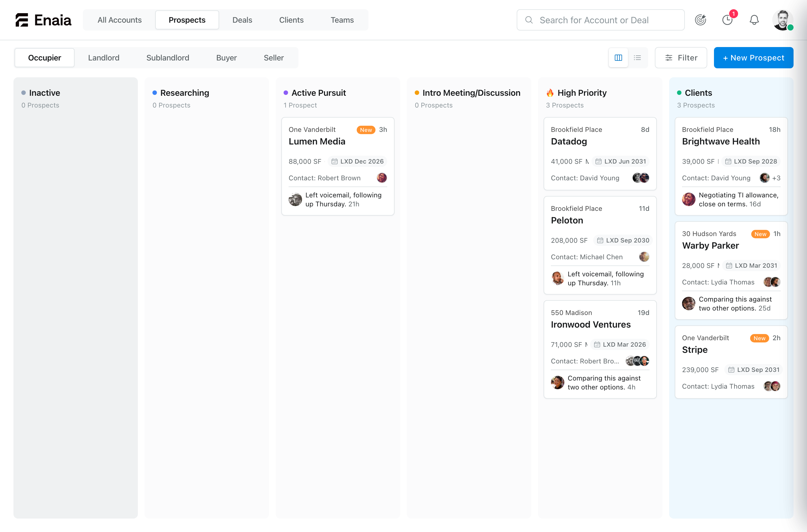Go to All Accounts tab
The width and height of the screenshot is (807, 532).
point(119,20)
